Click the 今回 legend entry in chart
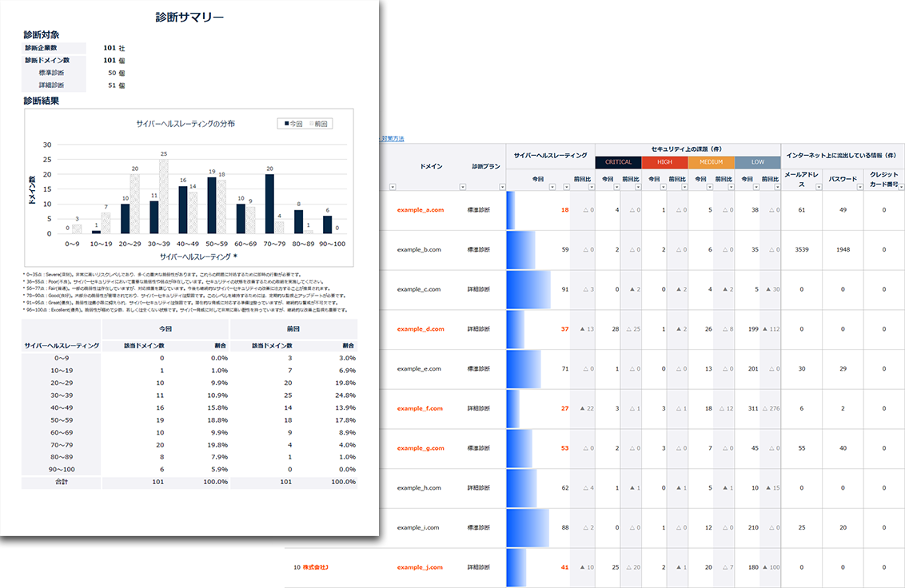This screenshot has height=588, width=905. coord(292,124)
